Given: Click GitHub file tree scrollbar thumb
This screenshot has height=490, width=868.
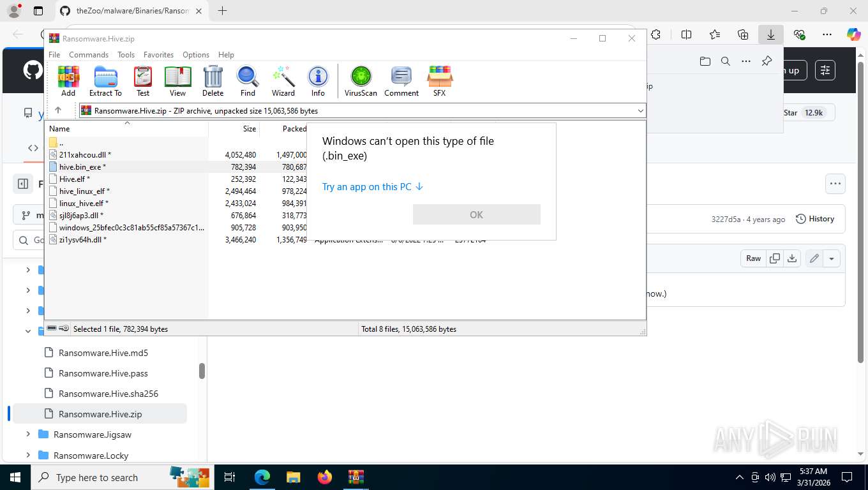Looking at the screenshot, I should pyautogui.click(x=202, y=371).
